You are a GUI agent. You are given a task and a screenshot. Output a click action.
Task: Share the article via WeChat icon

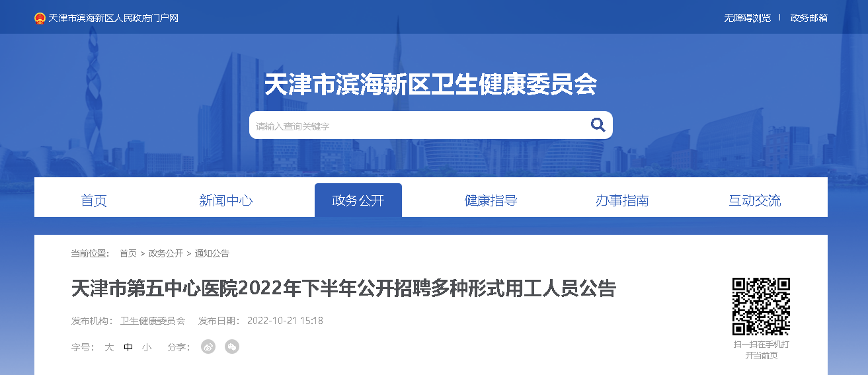click(232, 347)
